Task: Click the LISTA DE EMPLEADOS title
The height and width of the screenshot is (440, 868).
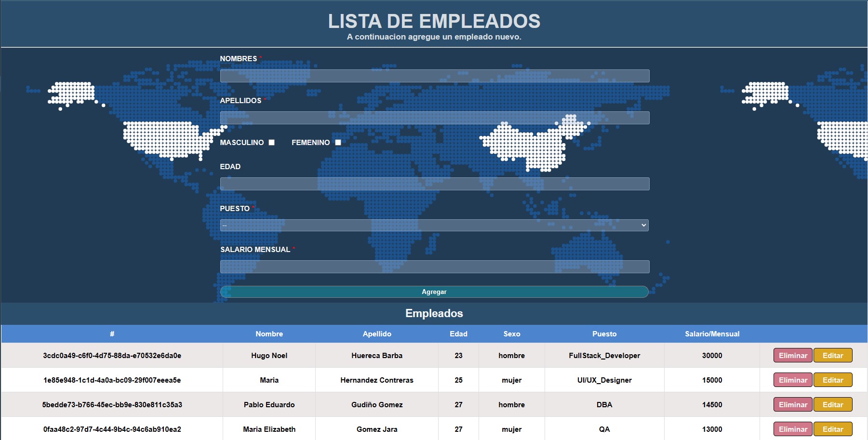Action: [434, 21]
